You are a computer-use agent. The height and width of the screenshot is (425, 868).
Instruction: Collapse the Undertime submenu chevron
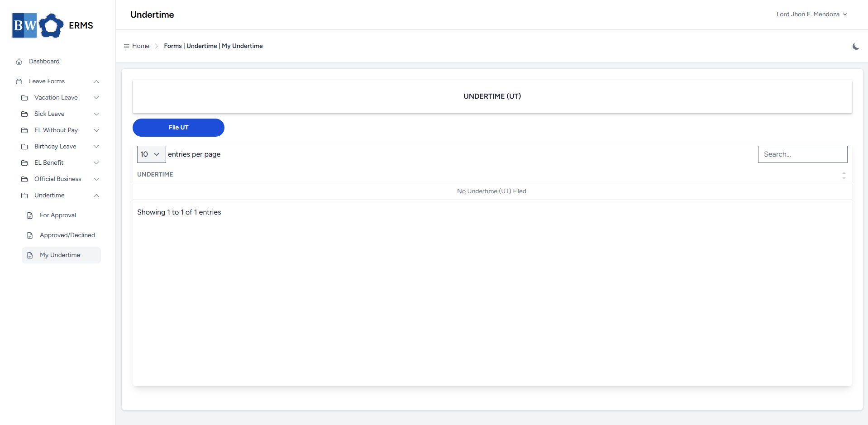click(96, 196)
